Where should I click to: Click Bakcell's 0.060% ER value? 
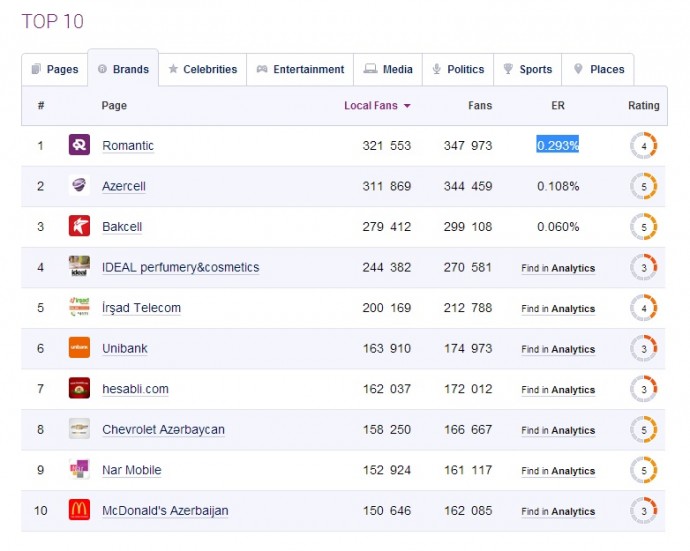pyautogui.click(x=558, y=227)
